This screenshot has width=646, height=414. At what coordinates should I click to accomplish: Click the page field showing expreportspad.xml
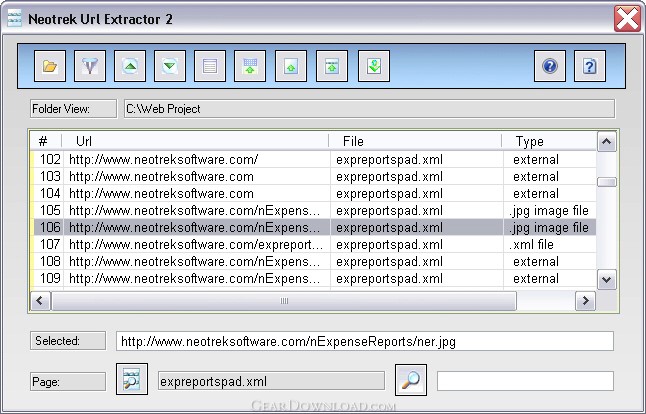pos(271,381)
